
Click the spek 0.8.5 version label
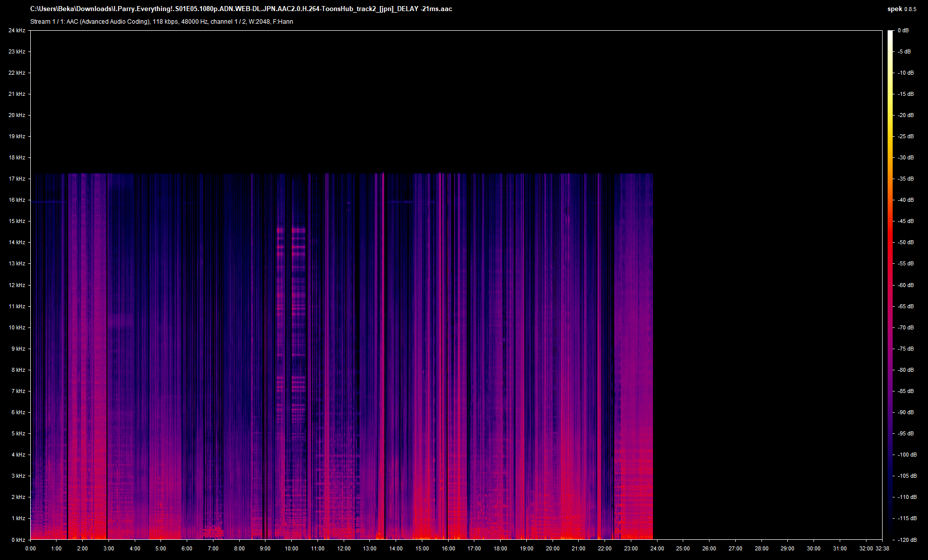point(902,9)
